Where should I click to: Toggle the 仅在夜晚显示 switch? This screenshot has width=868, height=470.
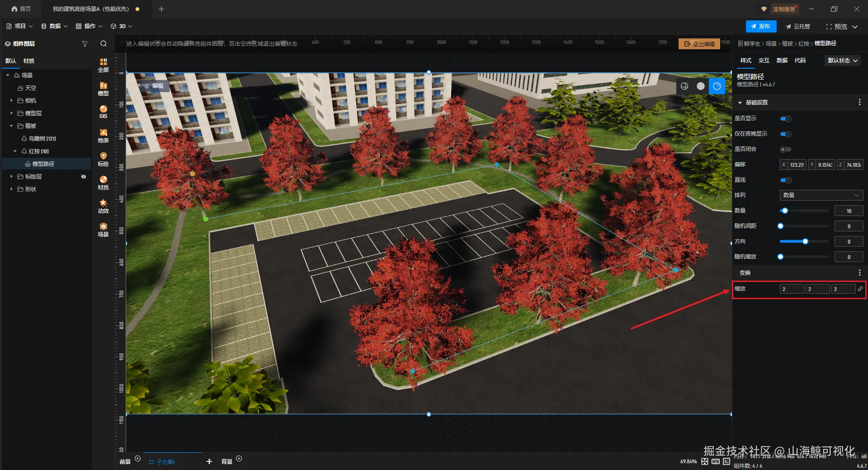point(786,134)
